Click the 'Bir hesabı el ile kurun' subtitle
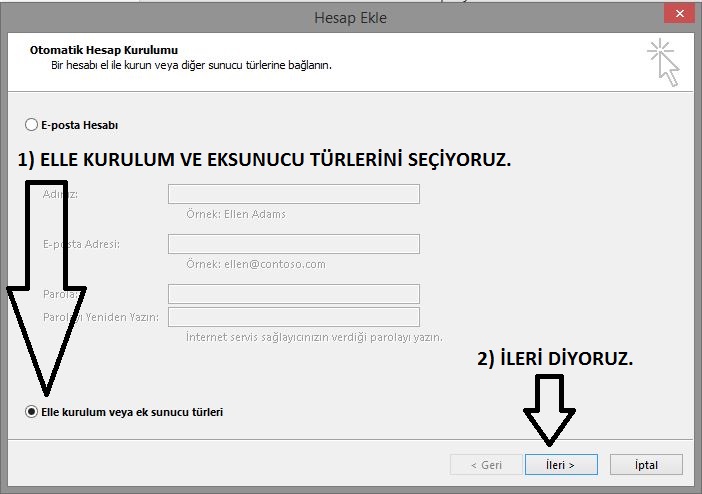This screenshot has width=702, height=494. pyautogui.click(x=190, y=64)
